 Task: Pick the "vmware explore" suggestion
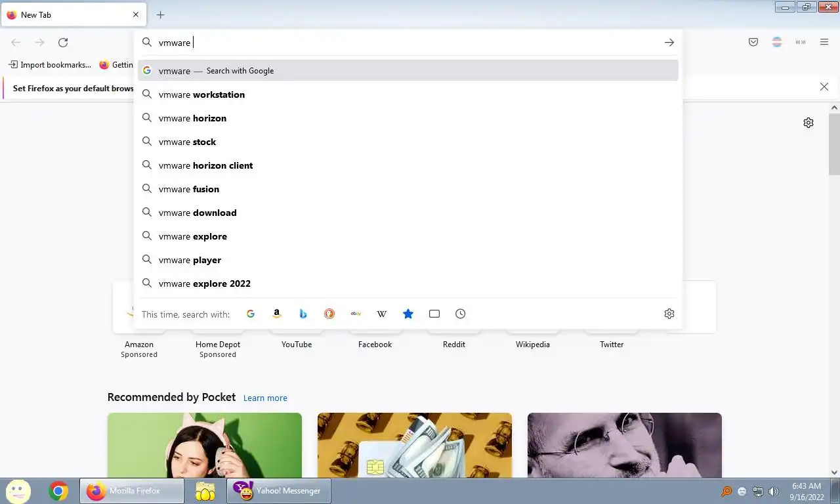[x=408, y=236]
